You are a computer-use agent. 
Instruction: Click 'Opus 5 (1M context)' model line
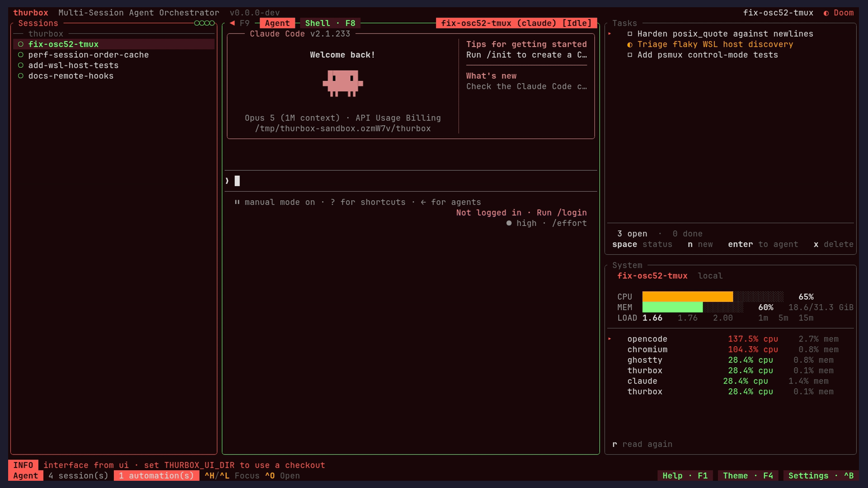[292, 118]
